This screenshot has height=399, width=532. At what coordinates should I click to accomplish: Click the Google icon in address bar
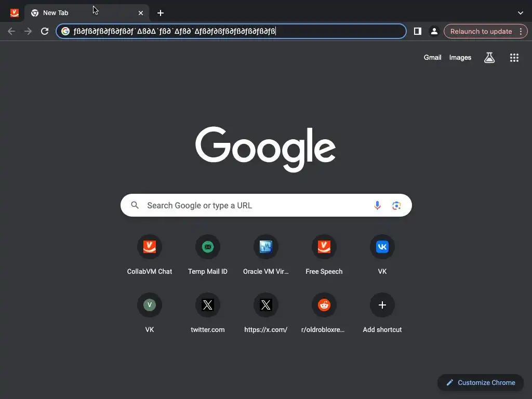65,31
